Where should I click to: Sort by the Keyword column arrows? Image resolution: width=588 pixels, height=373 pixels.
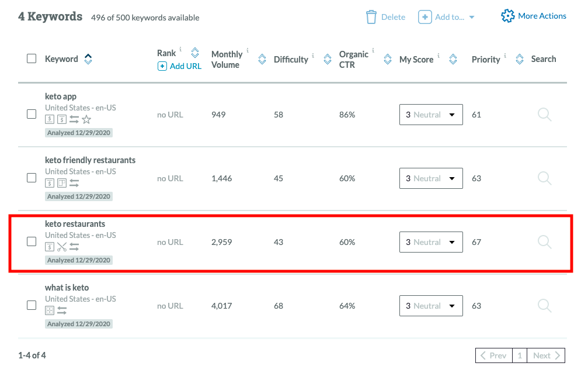[x=88, y=59]
